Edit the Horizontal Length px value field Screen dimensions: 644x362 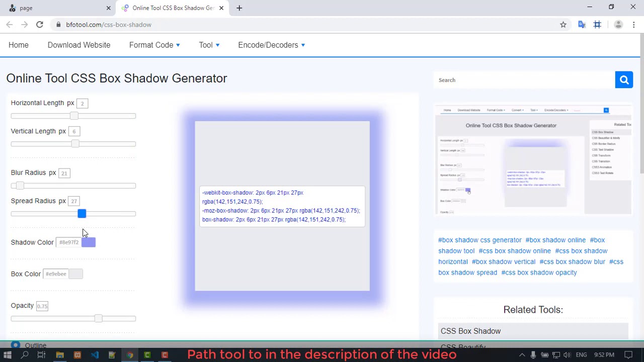[x=83, y=103]
